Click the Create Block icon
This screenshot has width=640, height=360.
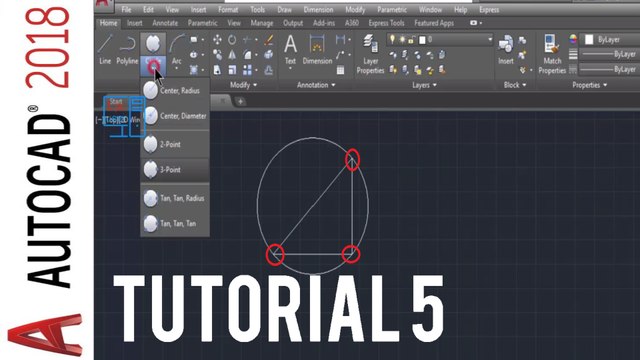click(x=522, y=40)
